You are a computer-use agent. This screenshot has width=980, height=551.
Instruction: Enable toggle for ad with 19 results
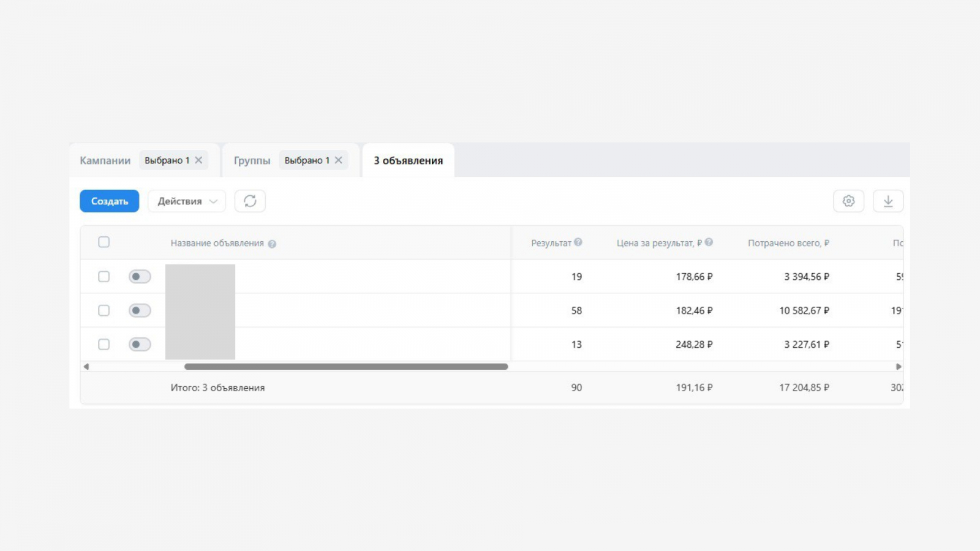[x=140, y=277]
